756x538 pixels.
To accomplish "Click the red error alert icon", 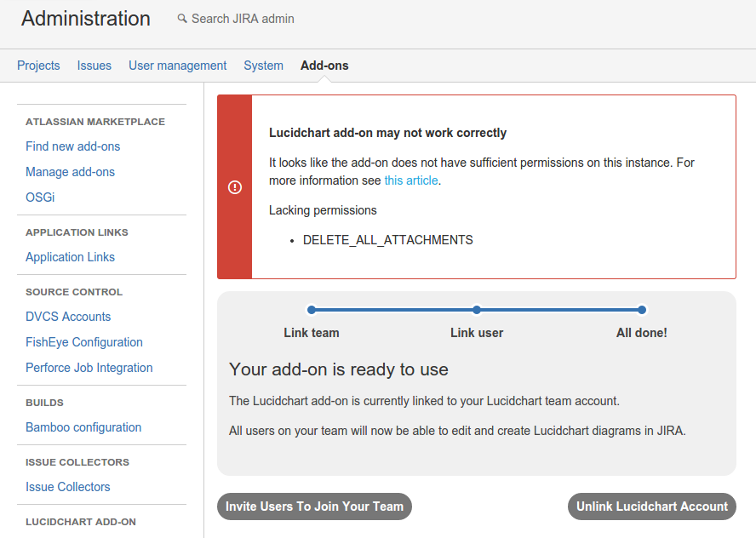I will coord(235,187).
